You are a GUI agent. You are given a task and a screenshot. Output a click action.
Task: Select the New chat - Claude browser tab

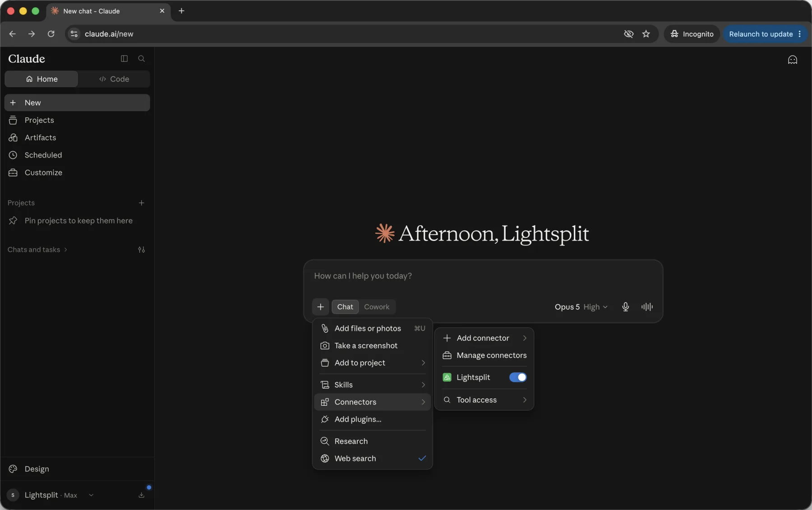pyautogui.click(x=108, y=11)
